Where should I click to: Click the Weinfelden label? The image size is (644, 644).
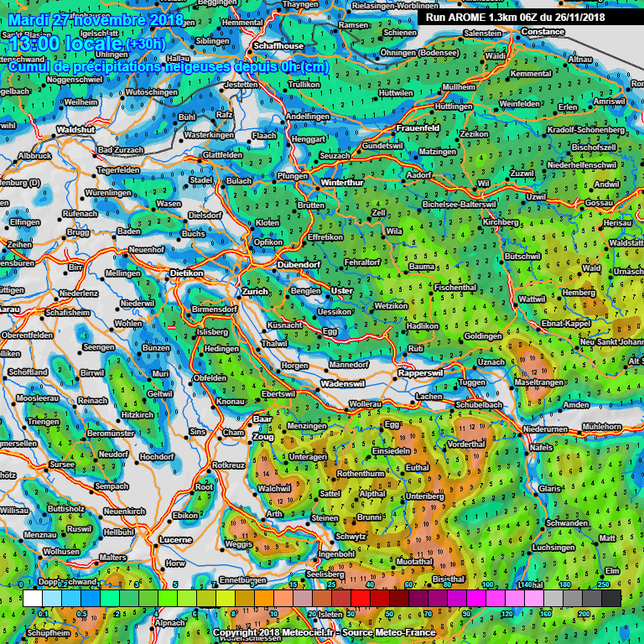pyautogui.click(x=520, y=104)
